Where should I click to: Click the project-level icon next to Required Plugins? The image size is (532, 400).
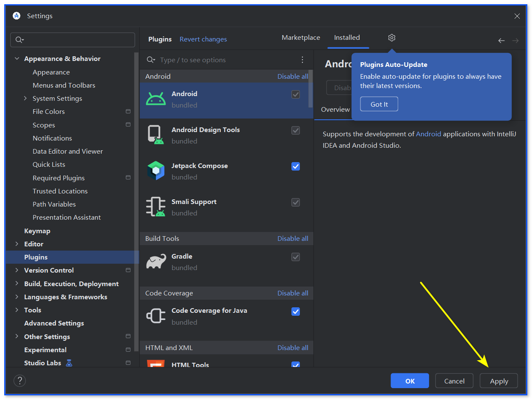[128, 178]
